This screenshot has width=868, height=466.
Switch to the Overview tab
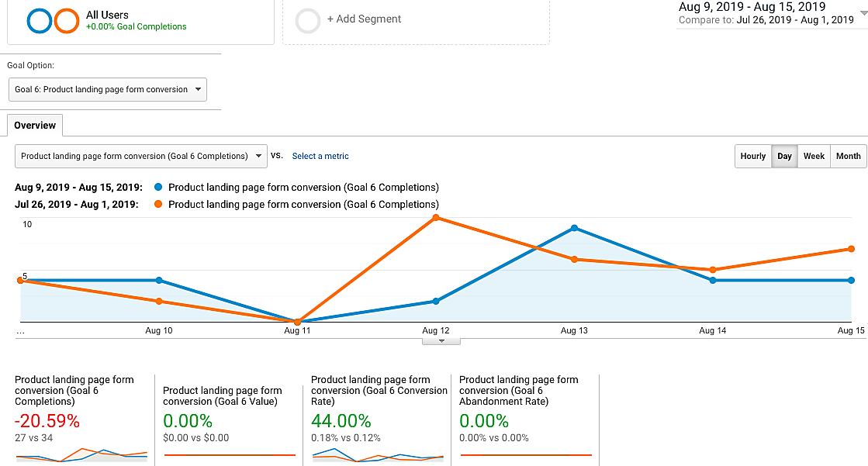[35, 126]
